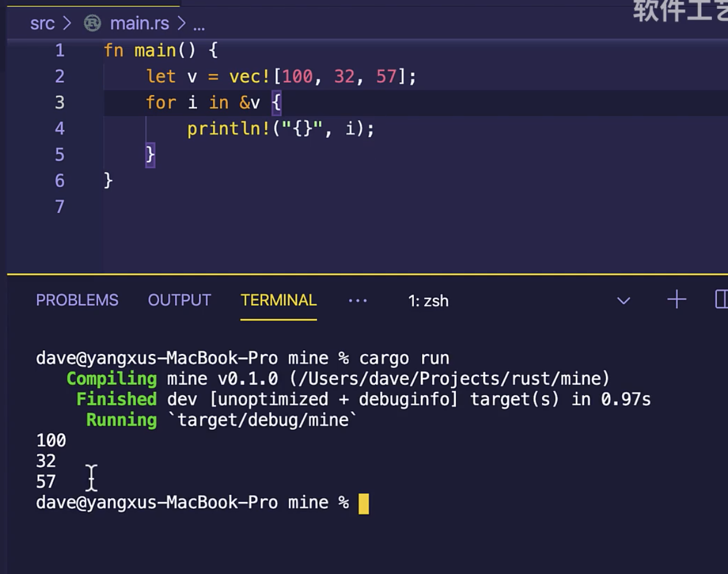Viewport: 728px width, 574px height.
Task: Switch to the PROBLEMS tab
Action: click(77, 301)
